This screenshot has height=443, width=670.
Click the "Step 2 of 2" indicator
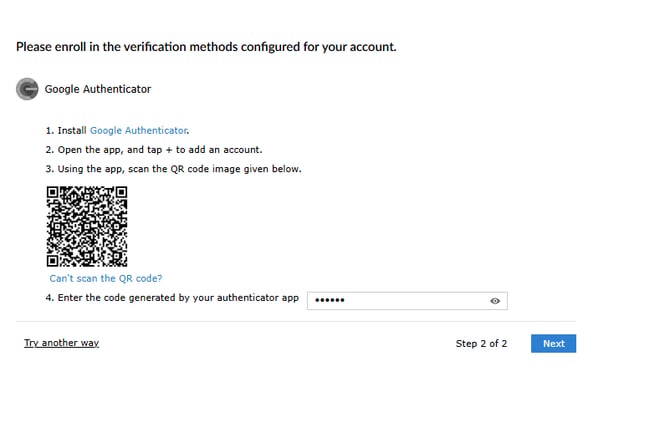[x=481, y=343]
